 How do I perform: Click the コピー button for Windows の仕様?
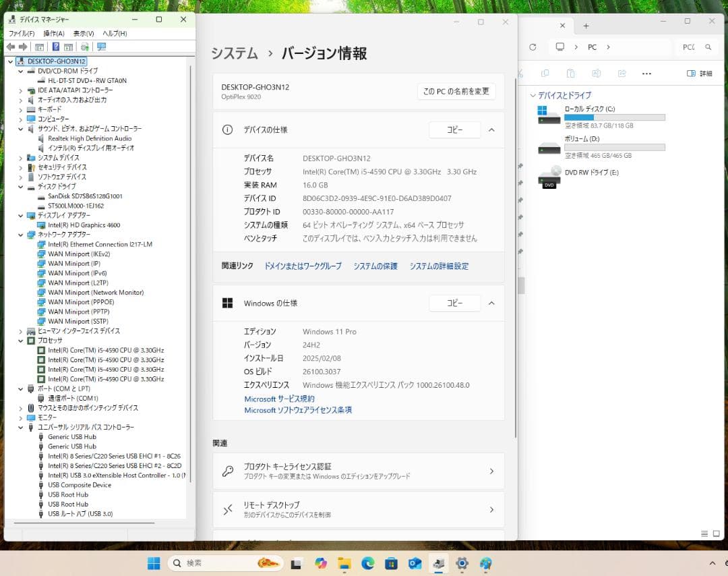[x=454, y=303]
